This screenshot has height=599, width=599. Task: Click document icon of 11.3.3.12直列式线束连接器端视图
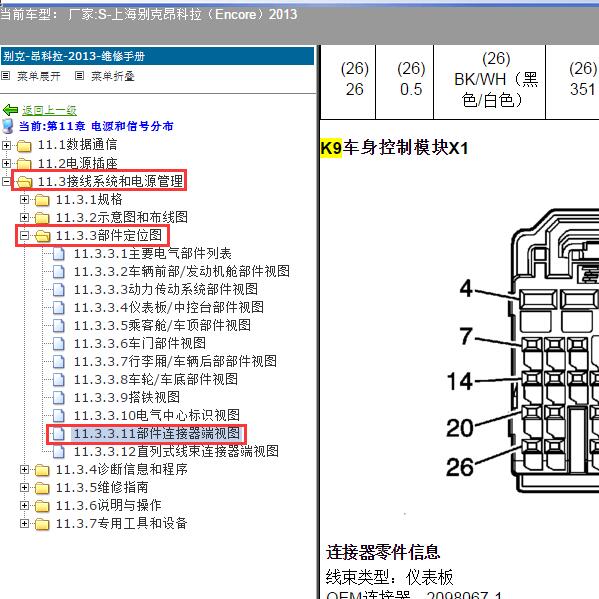point(58,452)
